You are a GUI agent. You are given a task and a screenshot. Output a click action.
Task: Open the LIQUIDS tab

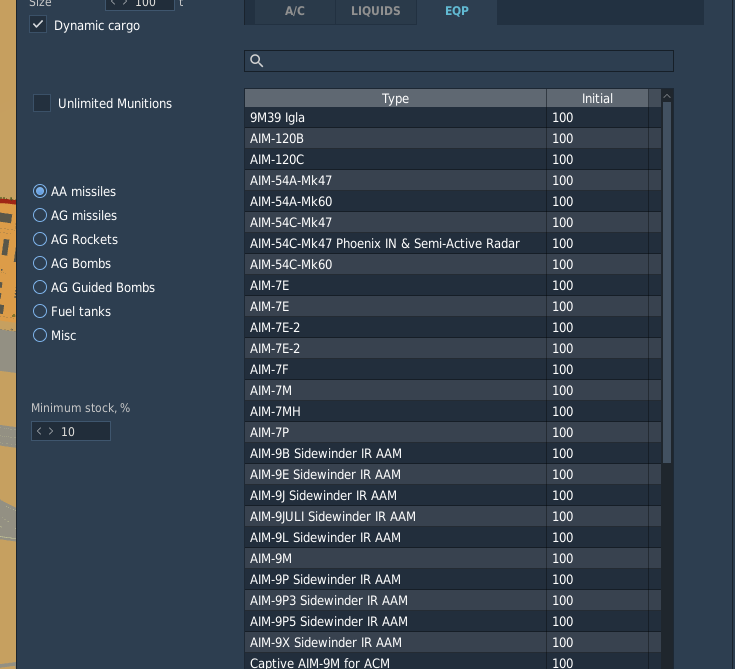pos(376,11)
